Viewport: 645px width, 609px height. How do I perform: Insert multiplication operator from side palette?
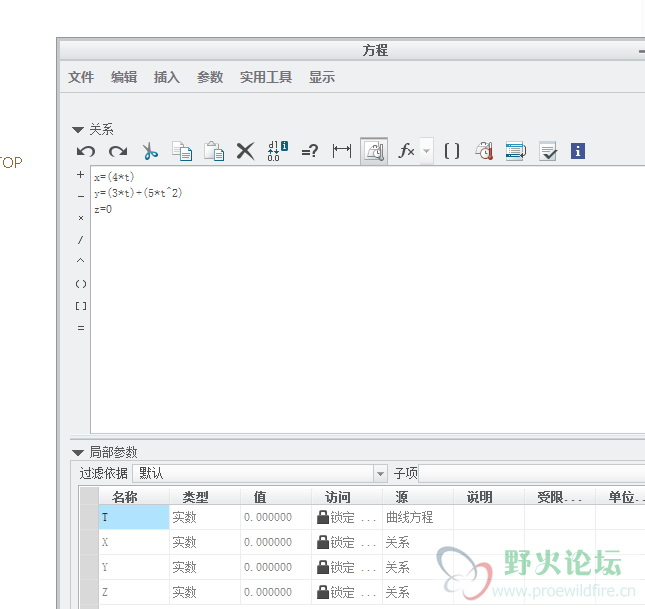point(81,218)
